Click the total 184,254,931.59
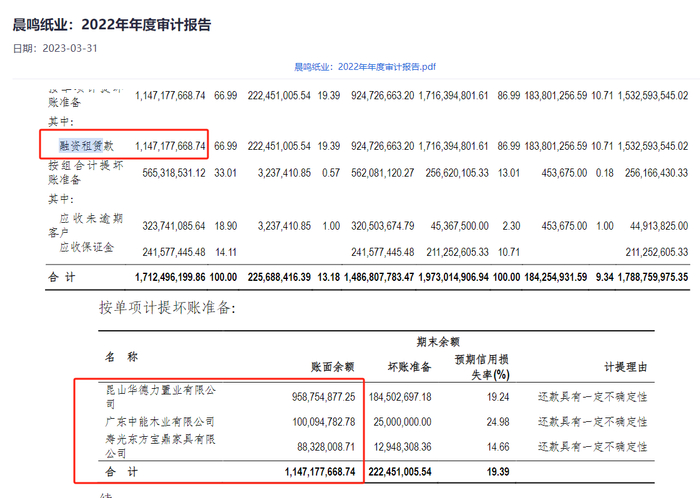Viewport: 700px width, 498px height. click(555, 277)
